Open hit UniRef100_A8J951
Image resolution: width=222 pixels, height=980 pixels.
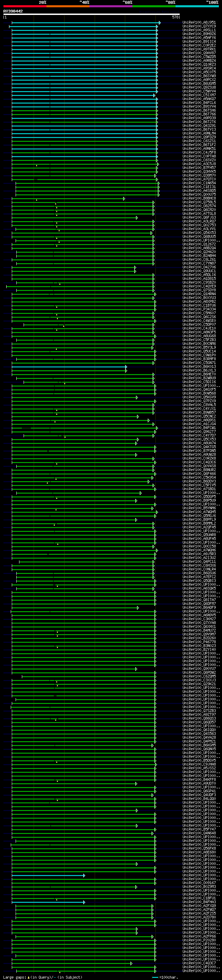pos(199,23)
